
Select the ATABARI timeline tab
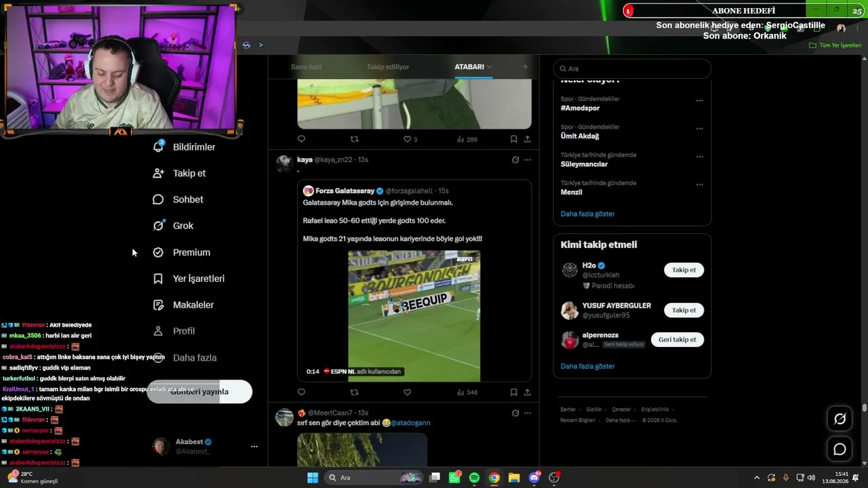tap(469, 67)
